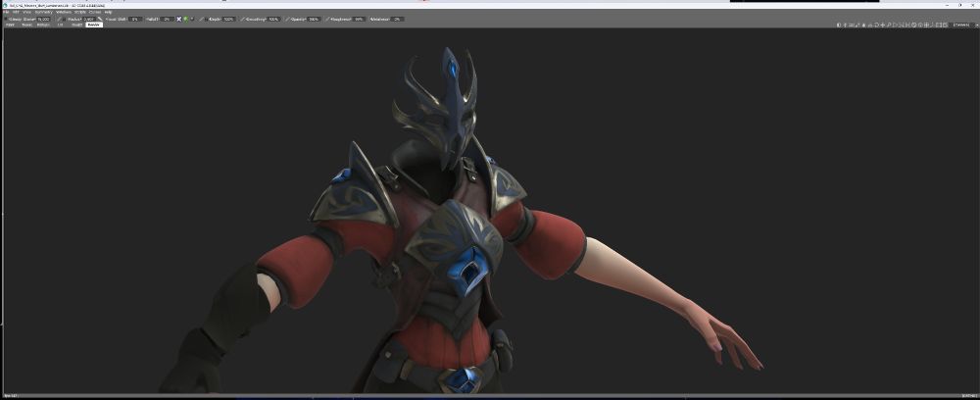Select the active Render room tab
Screen dimensions: 980x400
point(94,25)
